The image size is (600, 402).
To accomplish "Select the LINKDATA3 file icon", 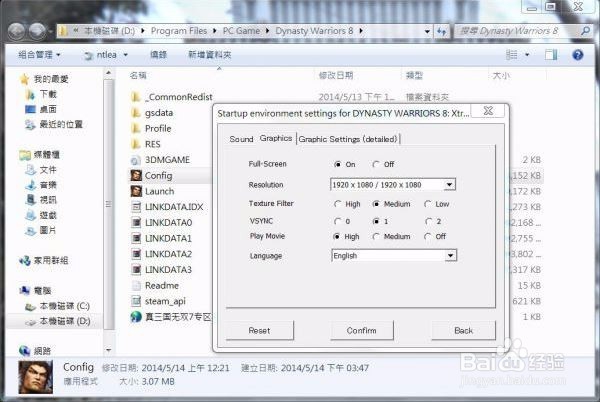I will tap(136, 270).
